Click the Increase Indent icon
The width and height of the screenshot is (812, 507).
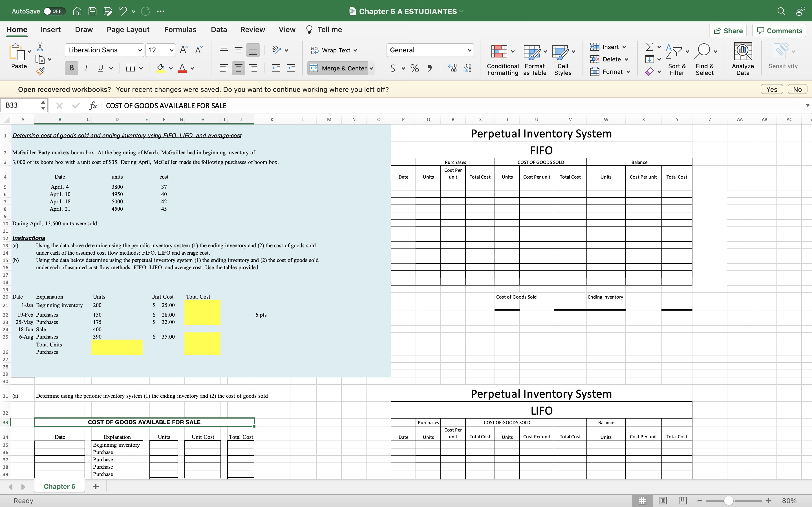pos(291,68)
